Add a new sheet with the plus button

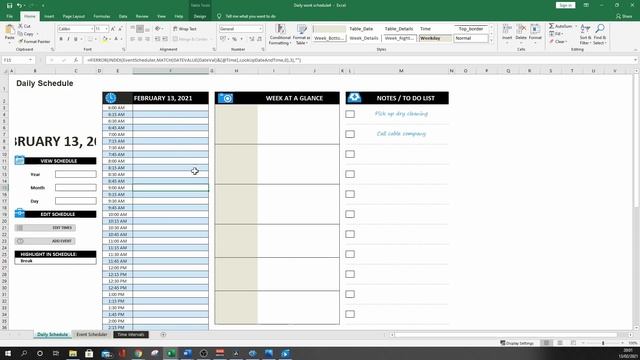click(163, 335)
